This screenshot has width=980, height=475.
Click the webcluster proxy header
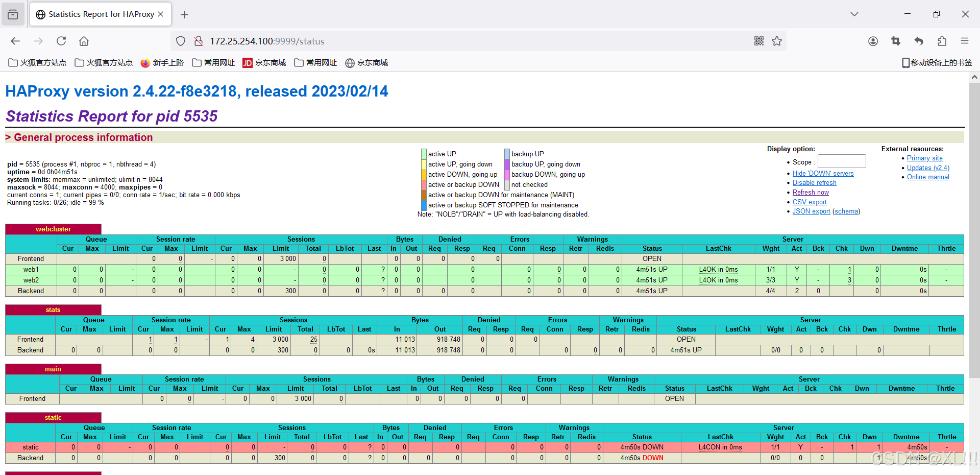[53, 229]
